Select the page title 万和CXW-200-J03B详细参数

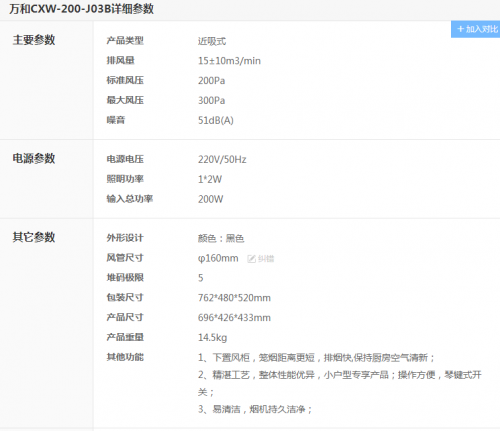82,9
